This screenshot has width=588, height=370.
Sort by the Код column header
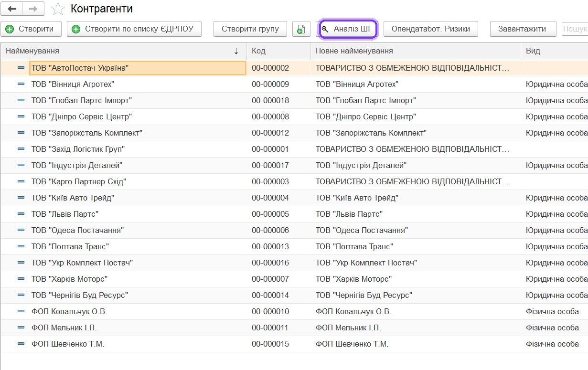tap(278, 51)
